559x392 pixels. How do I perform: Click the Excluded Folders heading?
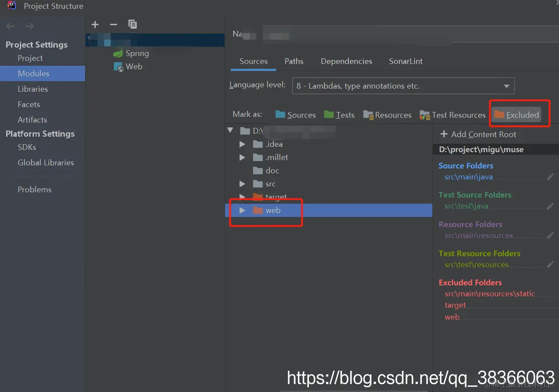pyautogui.click(x=470, y=283)
